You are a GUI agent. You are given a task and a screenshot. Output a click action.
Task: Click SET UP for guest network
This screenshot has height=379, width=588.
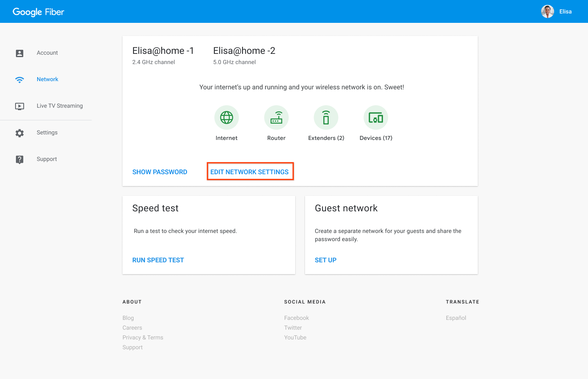[x=325, y=260]
